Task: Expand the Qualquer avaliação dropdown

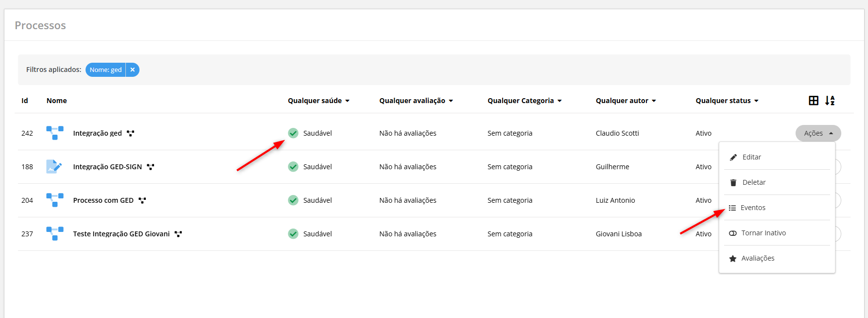Action: pyautogui.click(x=416, y=101)
